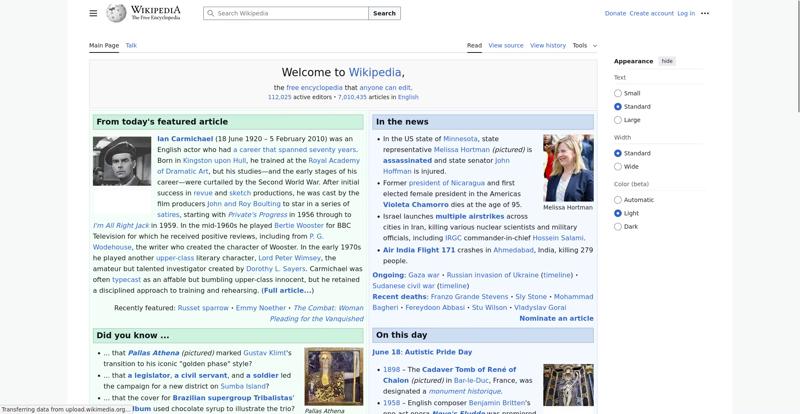Viewport: 800px width, 414px height.
Task: Switch to the Talk tab
Action: (x=131, y=45)
